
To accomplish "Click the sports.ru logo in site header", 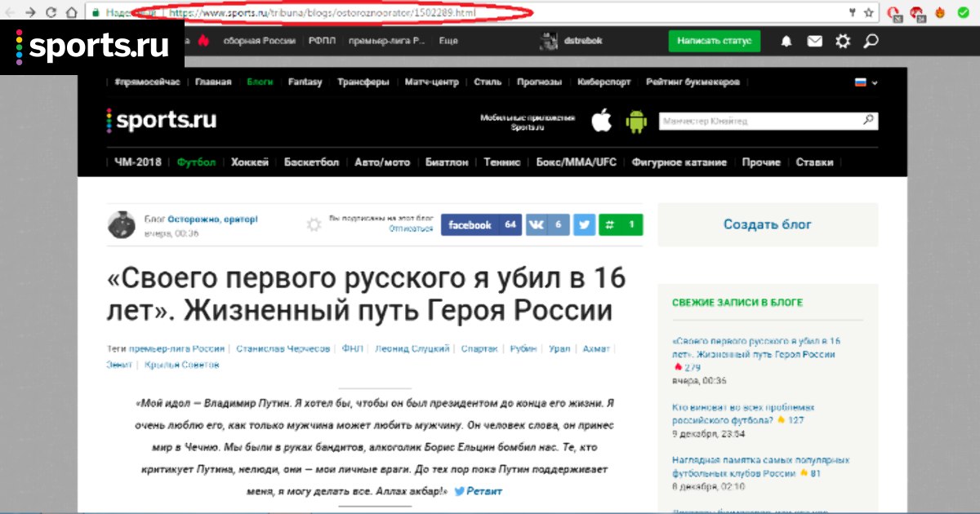I will coord(162,121).
